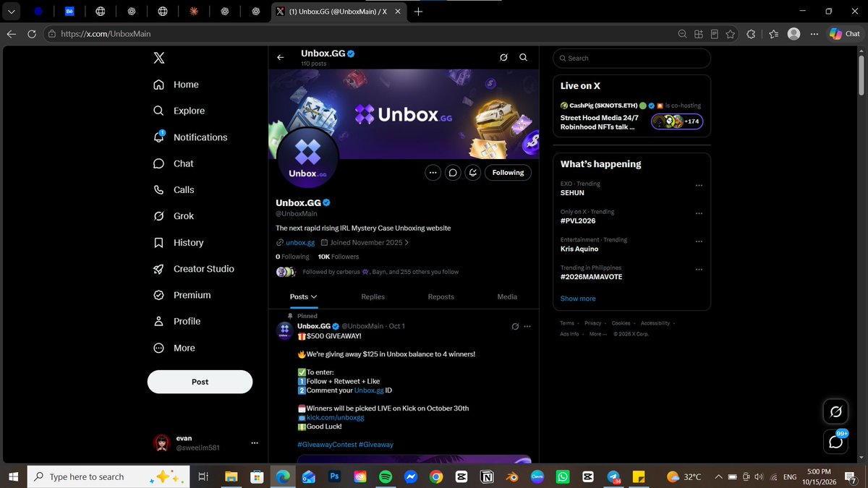
Task: Open the footer Terms link
Action: point(567,323)
